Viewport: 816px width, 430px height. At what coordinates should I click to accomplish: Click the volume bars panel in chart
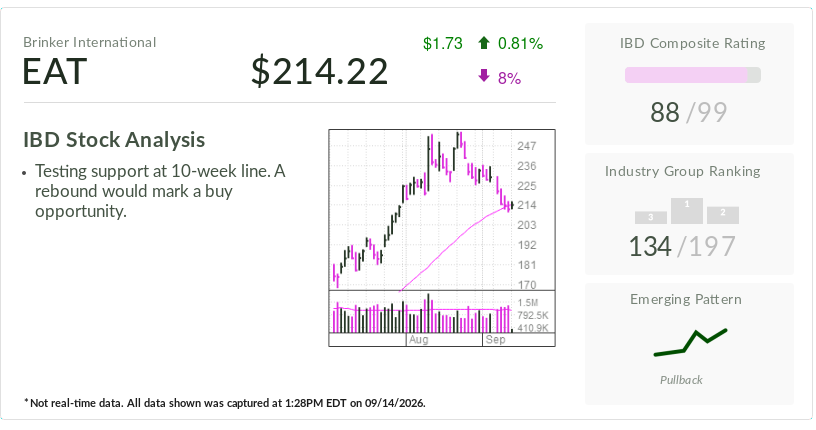pos(422,312)
